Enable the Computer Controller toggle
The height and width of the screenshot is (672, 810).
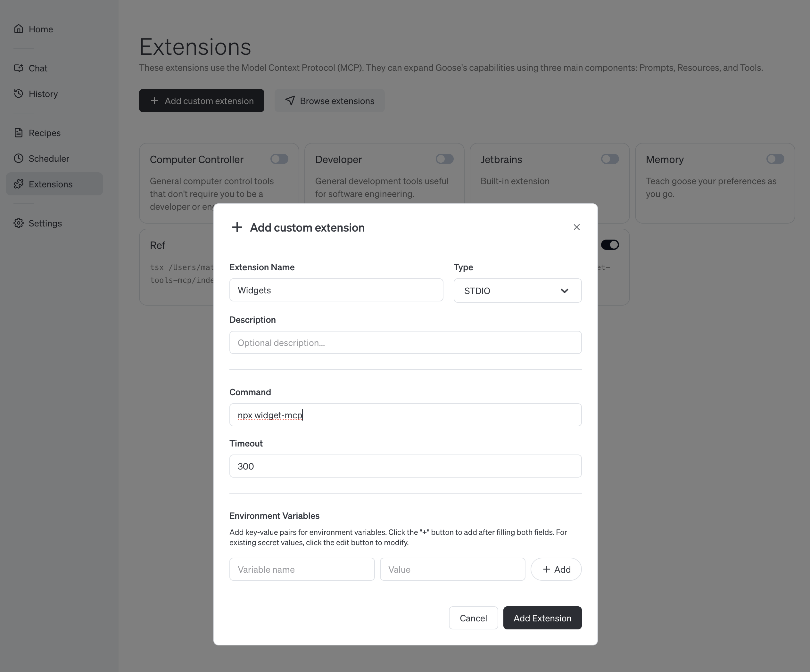coord(279,159)
